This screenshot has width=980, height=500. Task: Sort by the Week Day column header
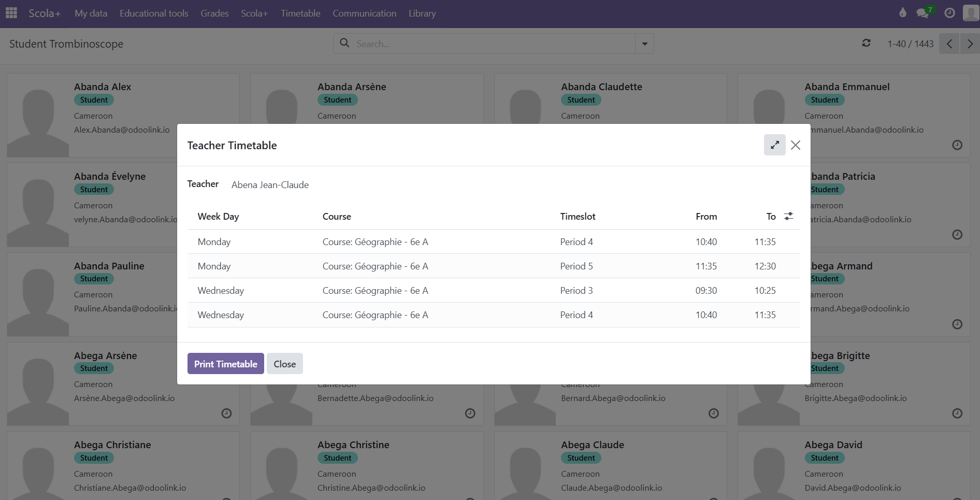pos(218,217)
